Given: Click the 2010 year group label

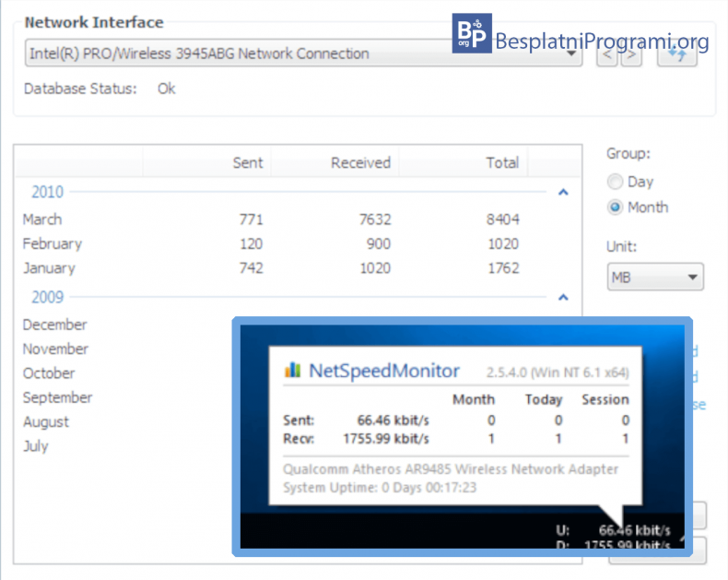Looking at the screenshot, I should click(47, 192).
